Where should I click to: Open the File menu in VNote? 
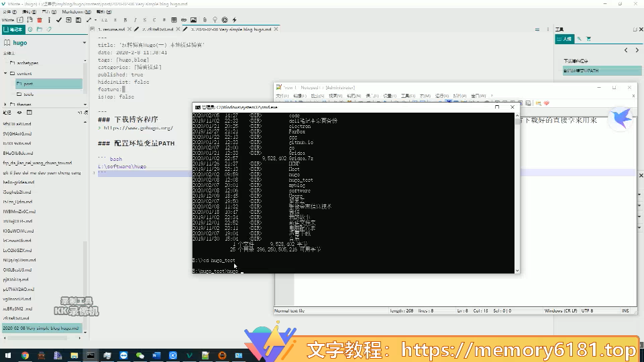(x=10, y=11)
